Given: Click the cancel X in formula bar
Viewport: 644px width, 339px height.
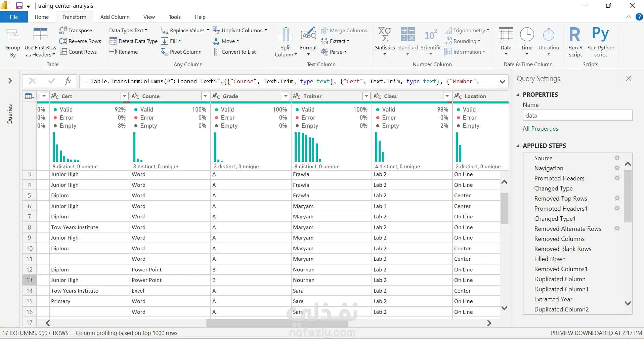Looking at the screenshot, I should (x=33, y=81).
